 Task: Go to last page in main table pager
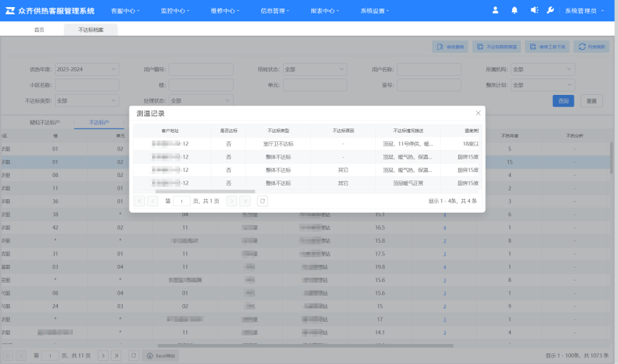pos(116,355)
